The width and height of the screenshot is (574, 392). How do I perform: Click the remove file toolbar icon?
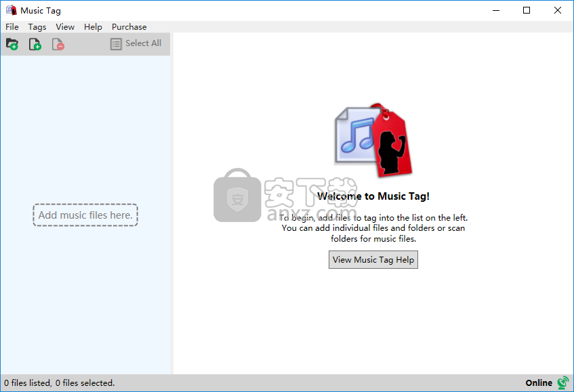coord(58,44)
